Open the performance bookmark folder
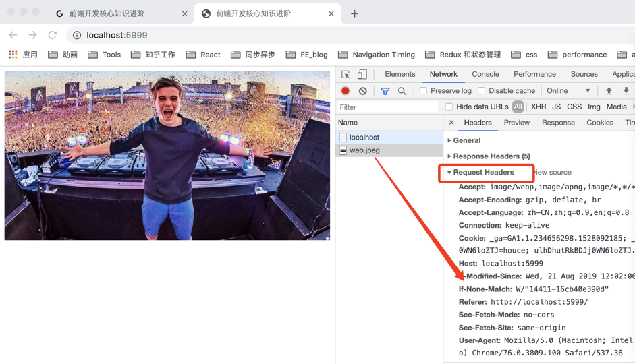This screenshot has height=364, width=635. [x=578, y=55]
